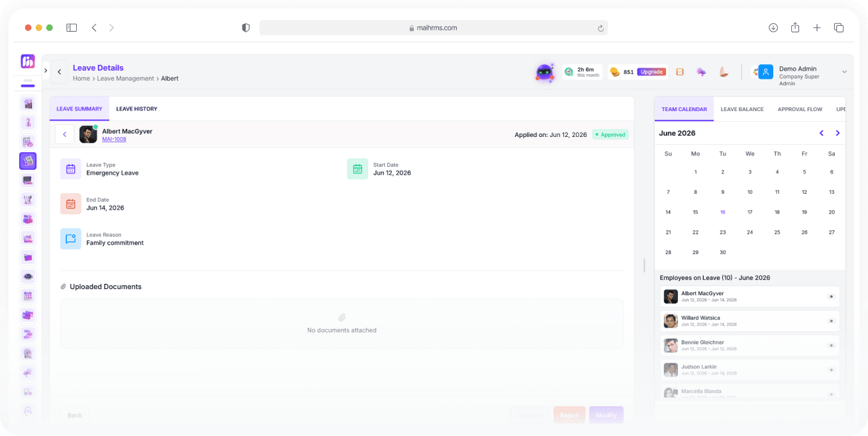Open the maiHRMS logo home icon
The width and height of the screenshot is (868, 436).
click(28, 62)
